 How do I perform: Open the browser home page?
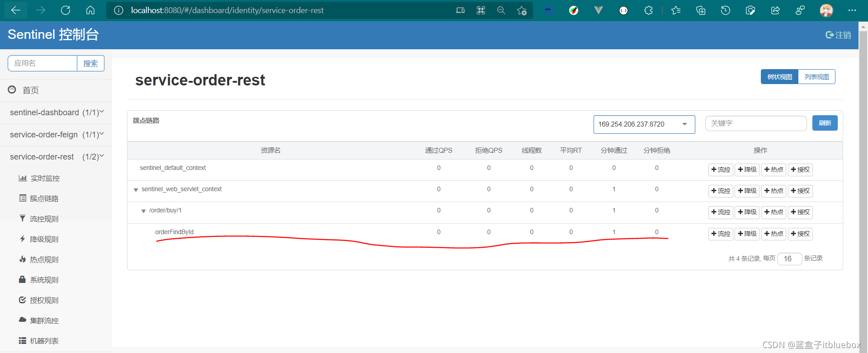pyautogui.click(x=90, y=10)
